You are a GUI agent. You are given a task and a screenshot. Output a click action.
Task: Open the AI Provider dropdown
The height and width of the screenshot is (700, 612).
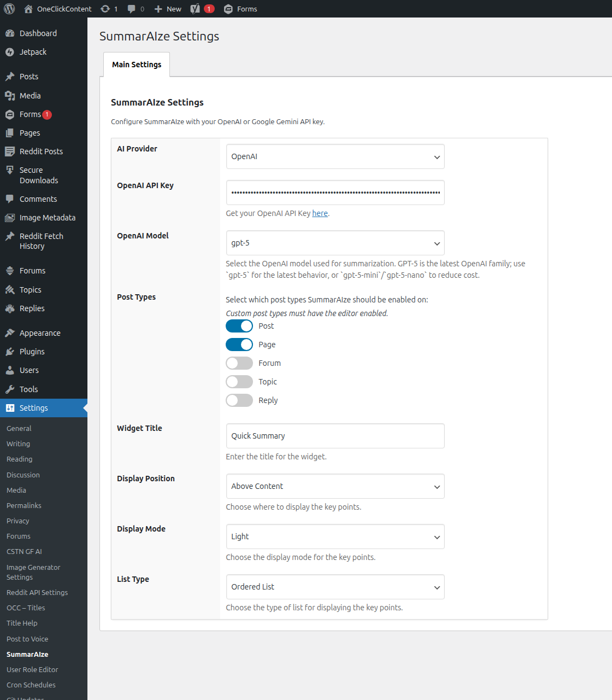335,156
